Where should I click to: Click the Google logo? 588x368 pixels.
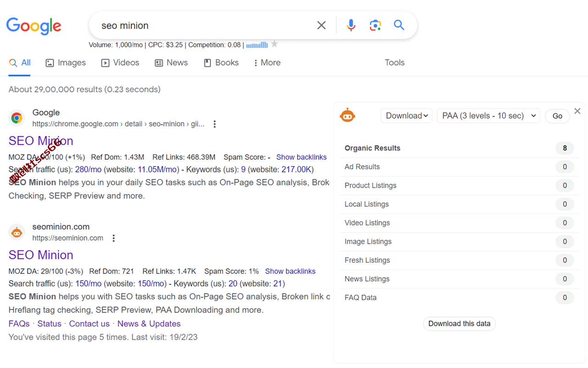(34, 26)
